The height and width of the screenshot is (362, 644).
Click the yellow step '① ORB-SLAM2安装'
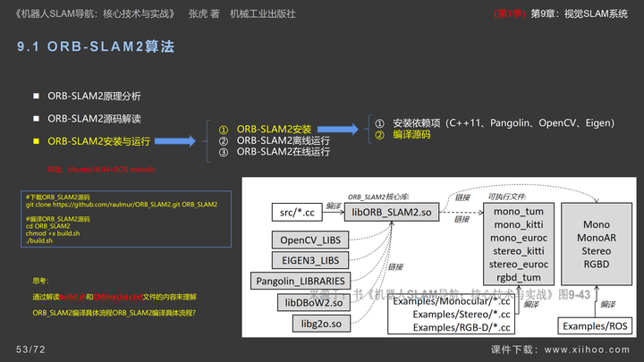(265, 130)
